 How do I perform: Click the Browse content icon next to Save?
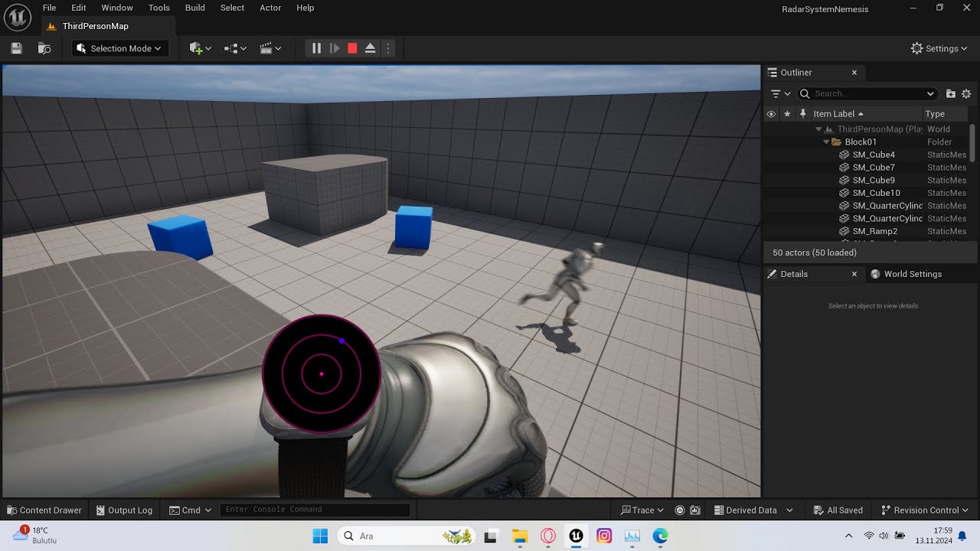[x=44, y=48]
